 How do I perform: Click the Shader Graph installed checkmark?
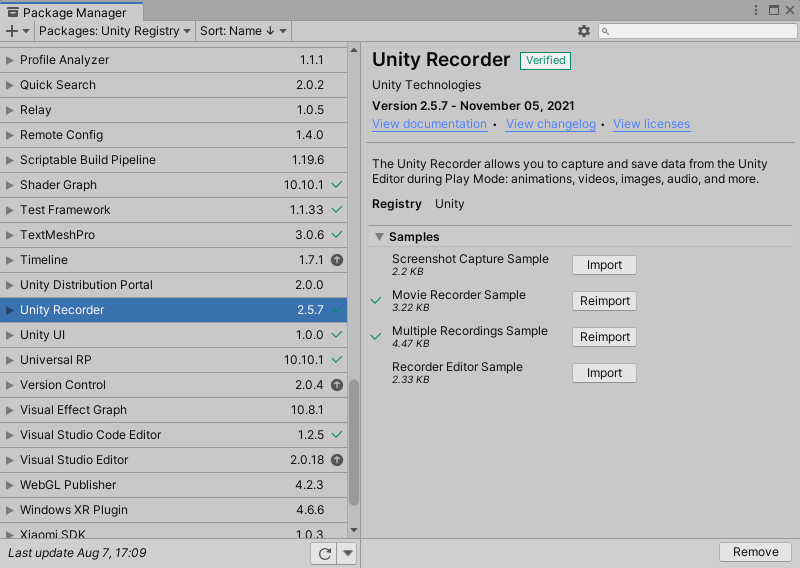pos(337,185)
